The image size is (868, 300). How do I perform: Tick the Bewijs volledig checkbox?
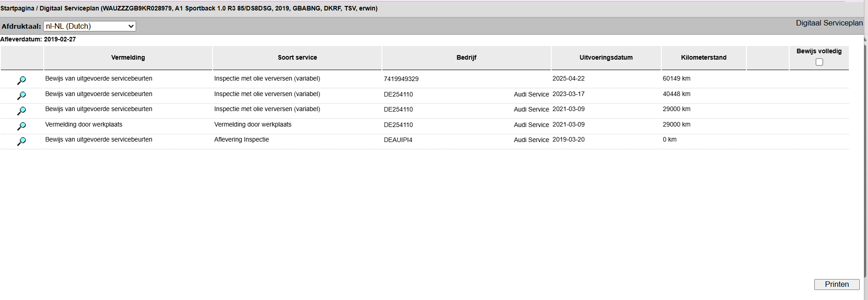(x=819, y=62)
